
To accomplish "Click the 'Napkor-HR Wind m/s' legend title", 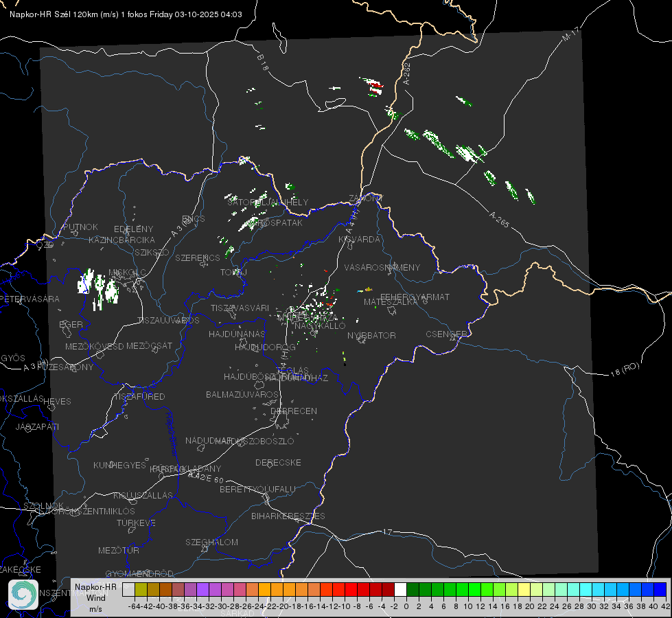I will pos(95,597).
